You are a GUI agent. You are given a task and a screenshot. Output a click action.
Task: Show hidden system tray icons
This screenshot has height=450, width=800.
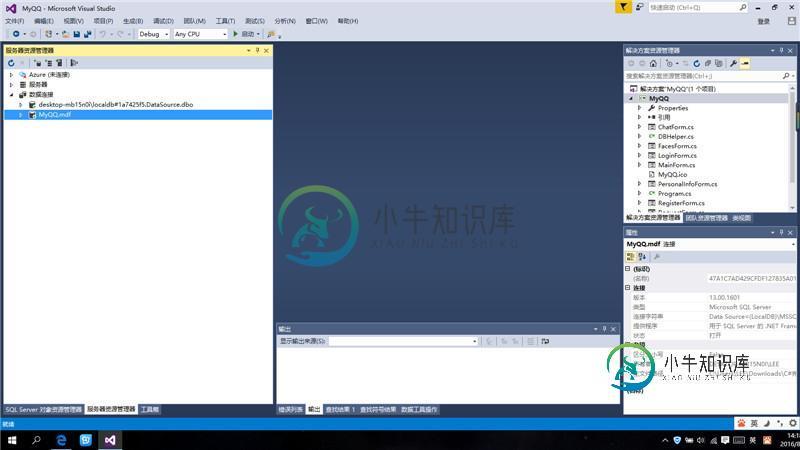665,440
